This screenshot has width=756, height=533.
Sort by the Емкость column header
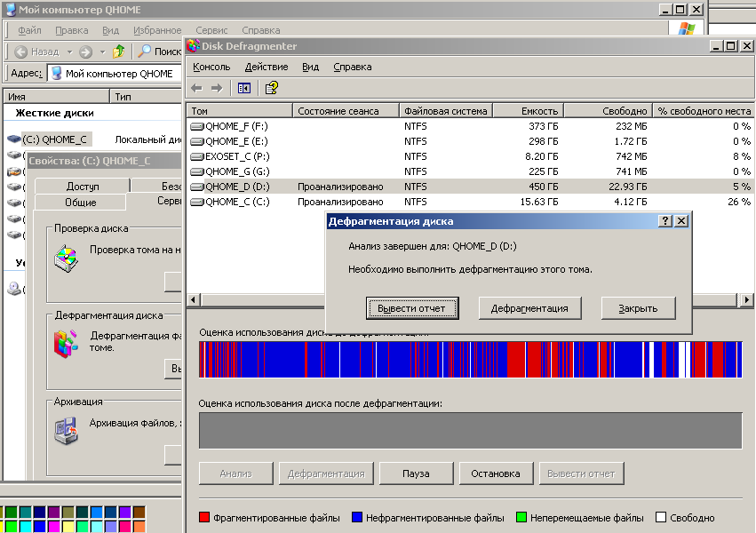tap(529, 111)
